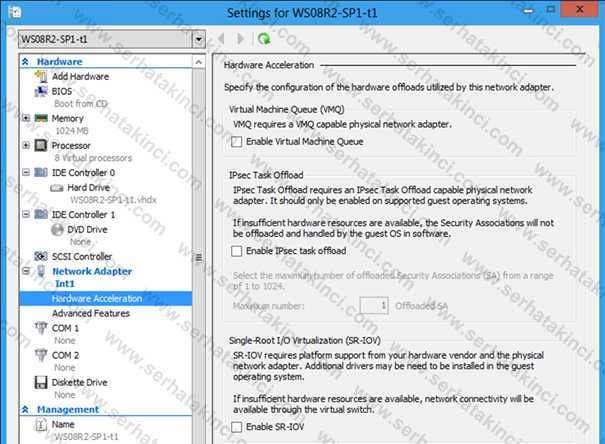The image size is (605, 444).
Task: Select Hard Drive under IDE Controller 0
Action: 89,187
